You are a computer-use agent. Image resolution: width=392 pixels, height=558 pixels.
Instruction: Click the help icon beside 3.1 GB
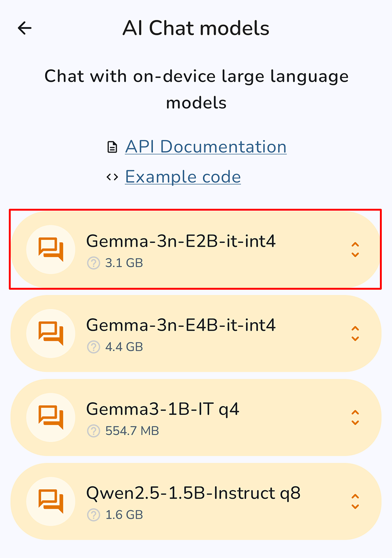[93, 263]
